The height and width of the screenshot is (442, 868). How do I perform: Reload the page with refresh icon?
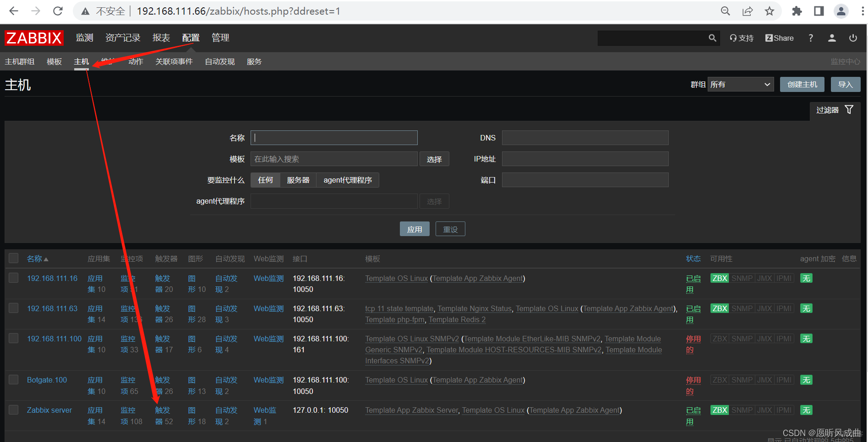(x=58, y=11)
